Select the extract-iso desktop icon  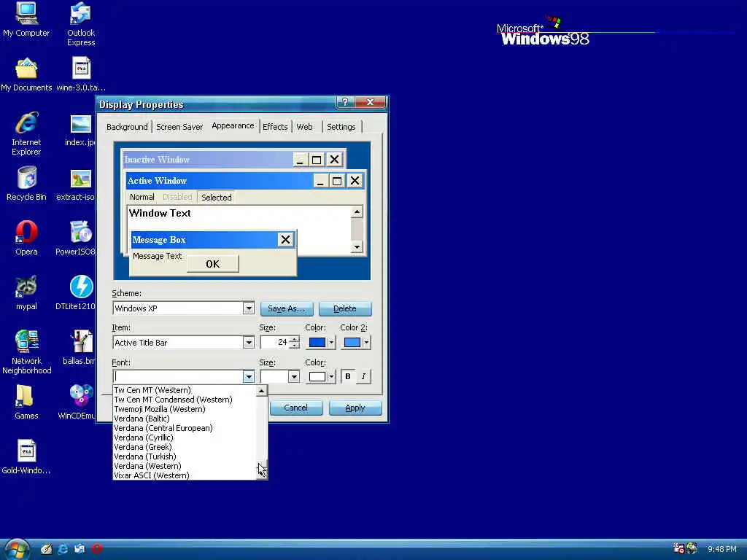76,185
